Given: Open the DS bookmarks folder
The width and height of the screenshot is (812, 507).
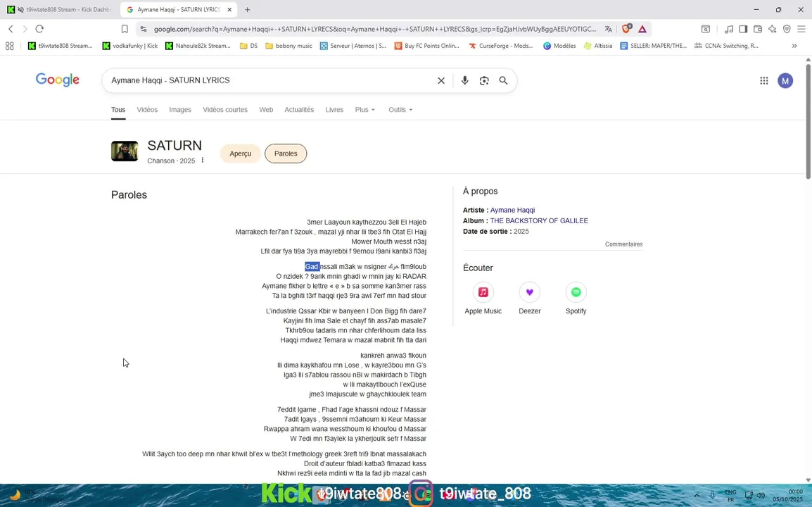Looking at the screenshot, I should click(248, 46).
